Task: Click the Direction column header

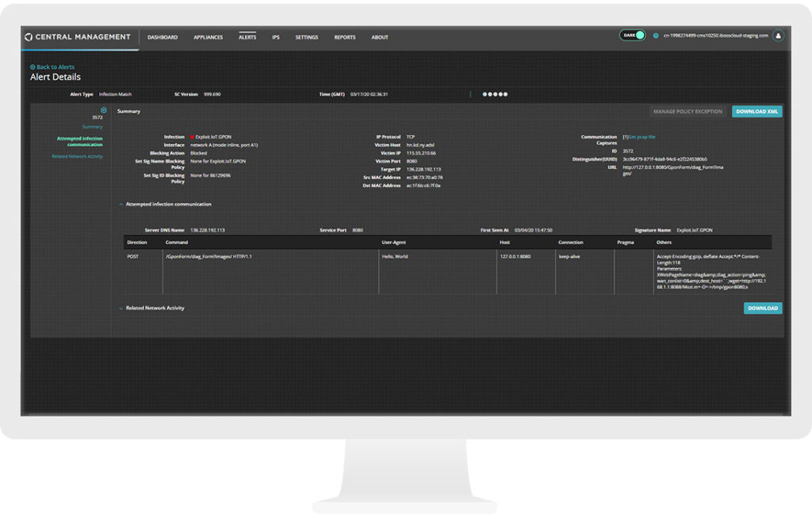Action: (x=137, y=243)
